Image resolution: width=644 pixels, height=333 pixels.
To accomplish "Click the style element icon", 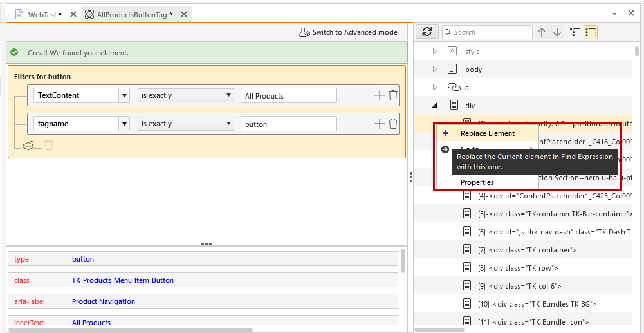I will (452, 51).
